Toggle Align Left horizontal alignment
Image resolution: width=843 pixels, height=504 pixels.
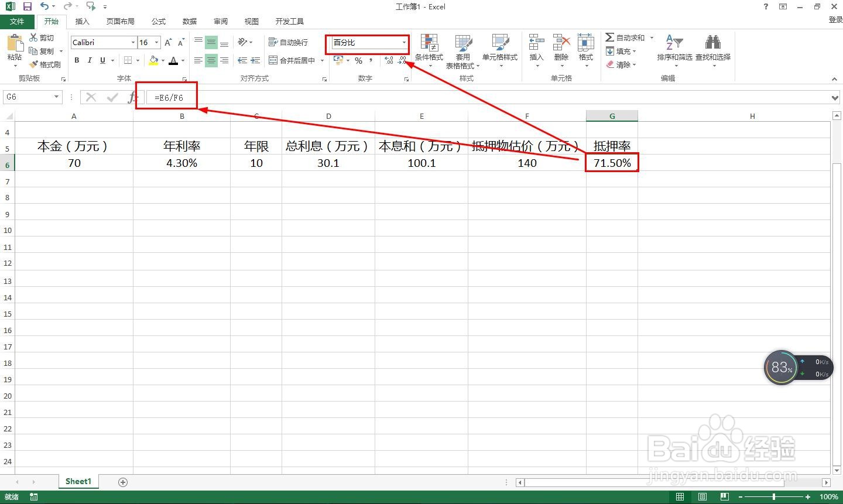[198, 60]
